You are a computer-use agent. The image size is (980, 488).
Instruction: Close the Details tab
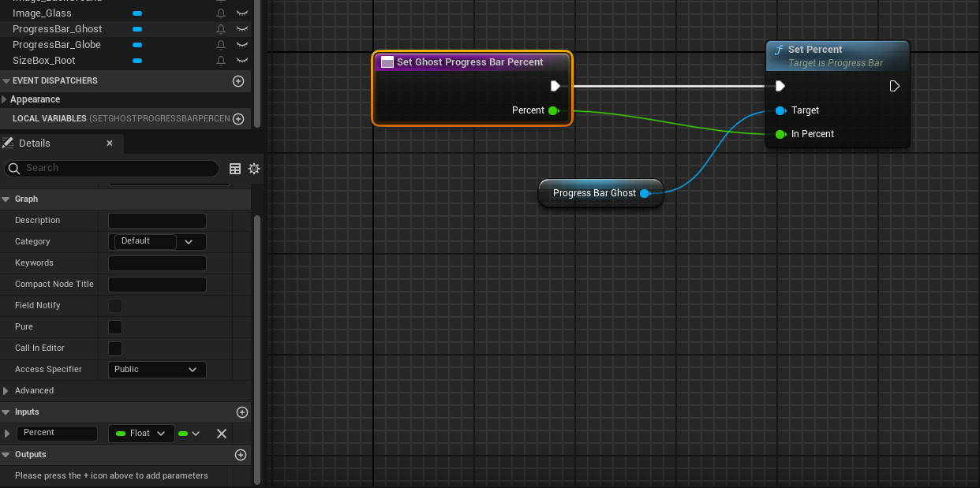(x=110, y=143)
